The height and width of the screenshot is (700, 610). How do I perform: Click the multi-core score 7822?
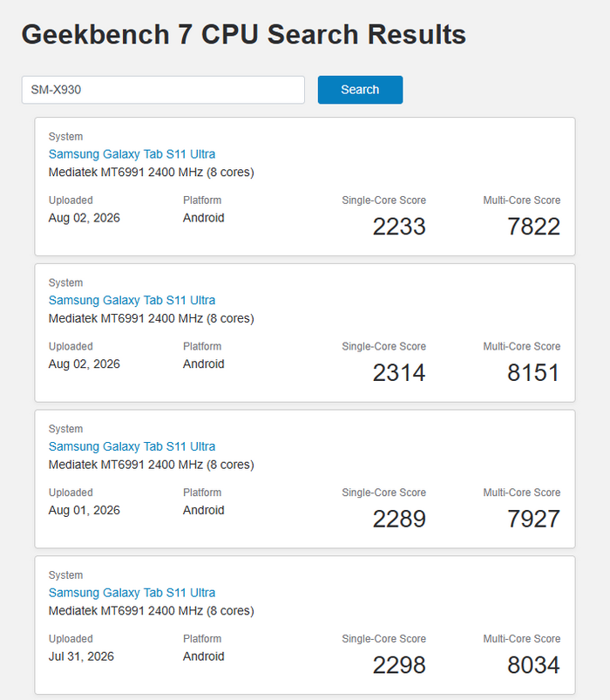tap(533, 227)
